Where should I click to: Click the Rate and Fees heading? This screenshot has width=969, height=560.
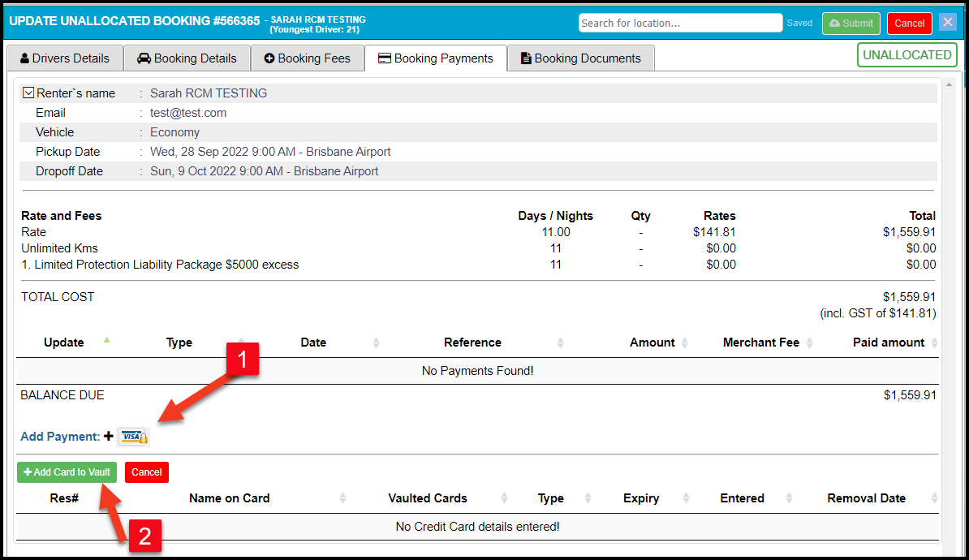pyautogui.click(x=61, y=216)
